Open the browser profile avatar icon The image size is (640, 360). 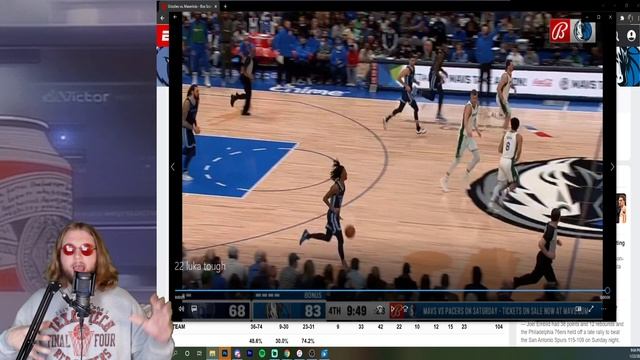[631, 36]
